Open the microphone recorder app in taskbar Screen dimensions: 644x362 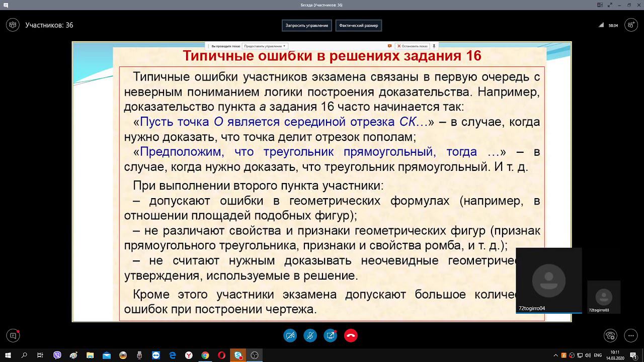tap(139, 355)
